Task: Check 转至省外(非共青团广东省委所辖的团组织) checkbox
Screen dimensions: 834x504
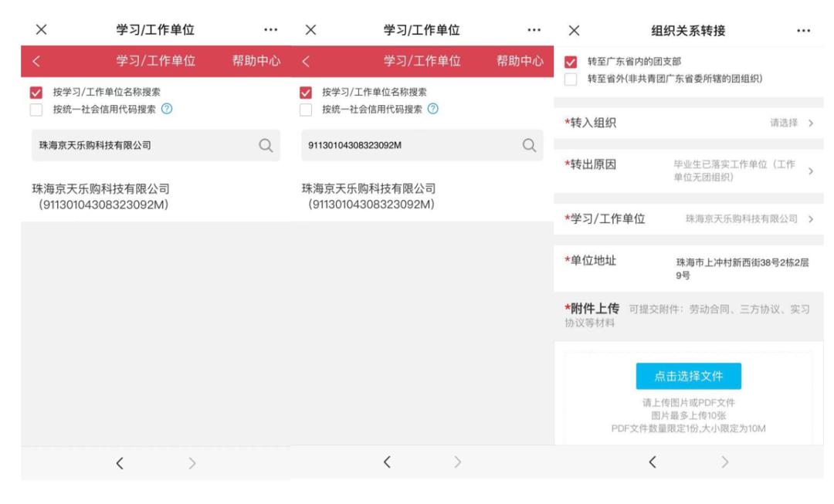Action: click(x=571, y=78)
